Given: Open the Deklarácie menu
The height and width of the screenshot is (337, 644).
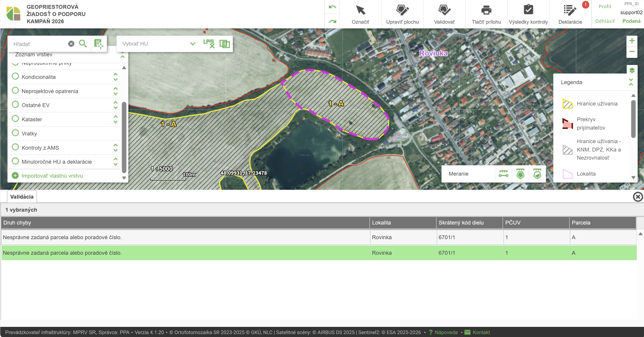Looking at the screenshot, I should (x=570, y=14).
